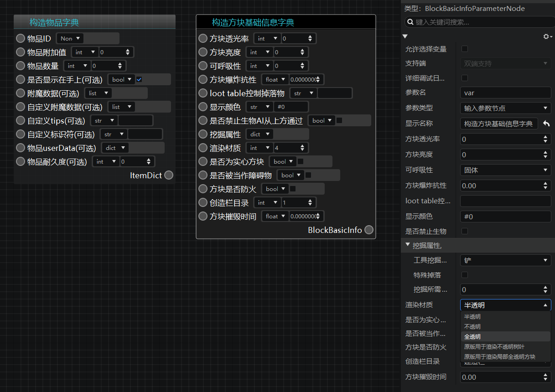Viewport: 555px width, 392px height.
Task: Click the input port next to 挖掘属性
Action: point(203,134)
